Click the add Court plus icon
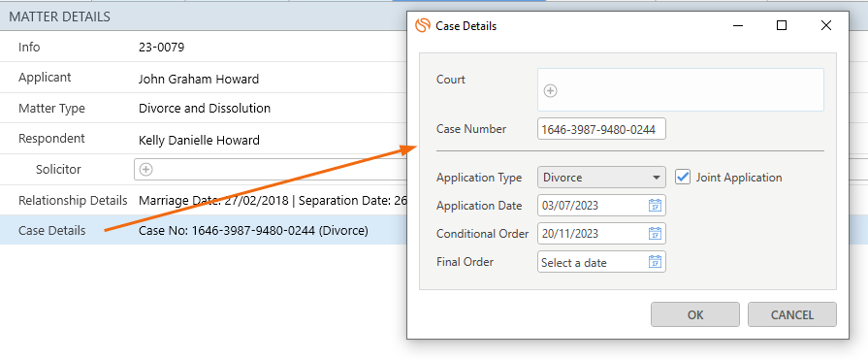The image size is (868, 360). (x=550, y=91)
